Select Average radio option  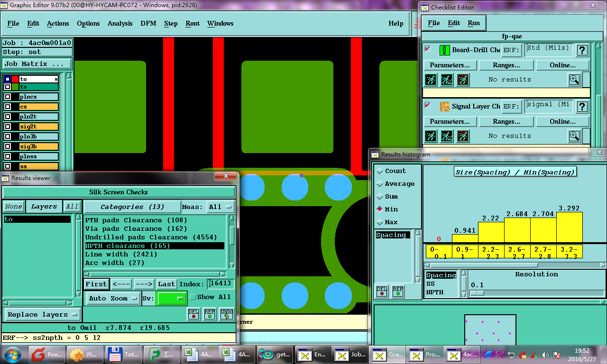click(380, 184)
